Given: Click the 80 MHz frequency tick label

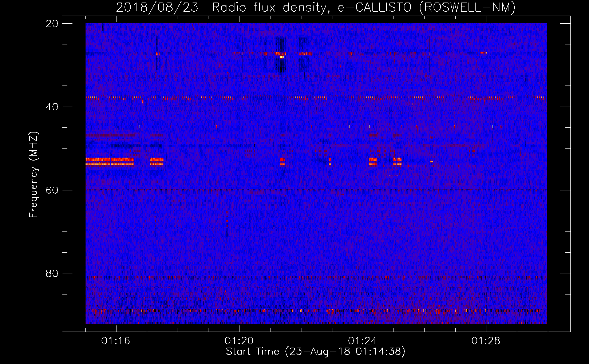Looking at the screenshot, I should 52,273.
